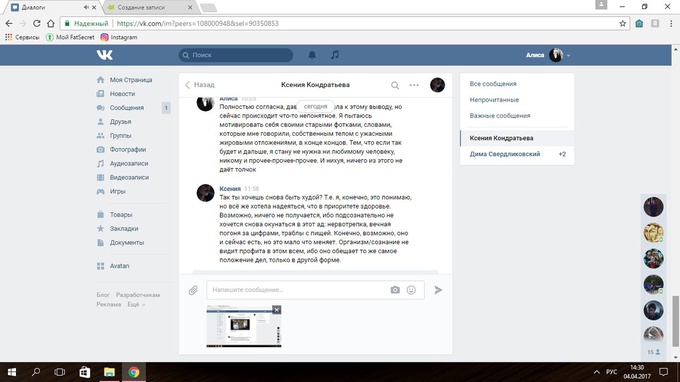Go back with the Назад link
This screenshot has height=382, width=680.
[199, 85]
